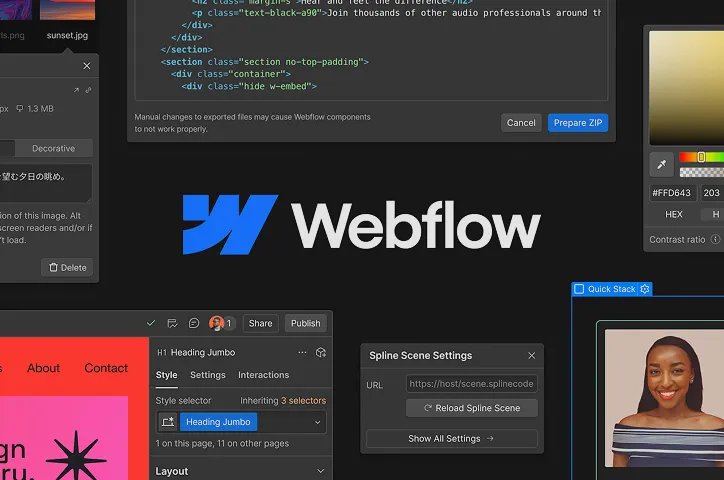Switch to the Interactions tab
Viewport: 724px width, 480px height.
point(263,375)
